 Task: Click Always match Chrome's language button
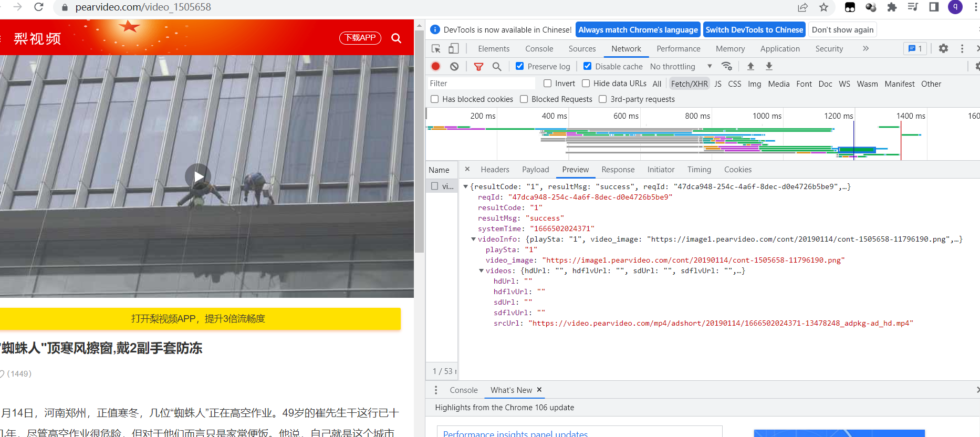(638, 30)
